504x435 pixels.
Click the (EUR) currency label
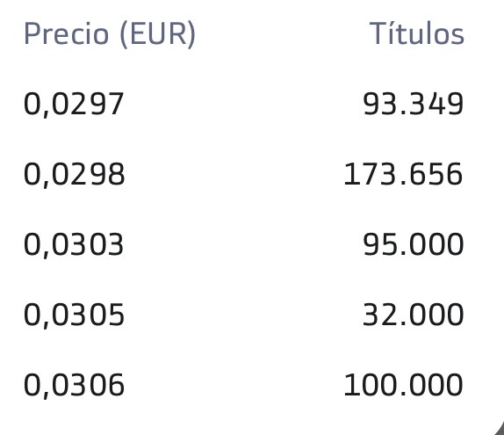coord(157,35)
